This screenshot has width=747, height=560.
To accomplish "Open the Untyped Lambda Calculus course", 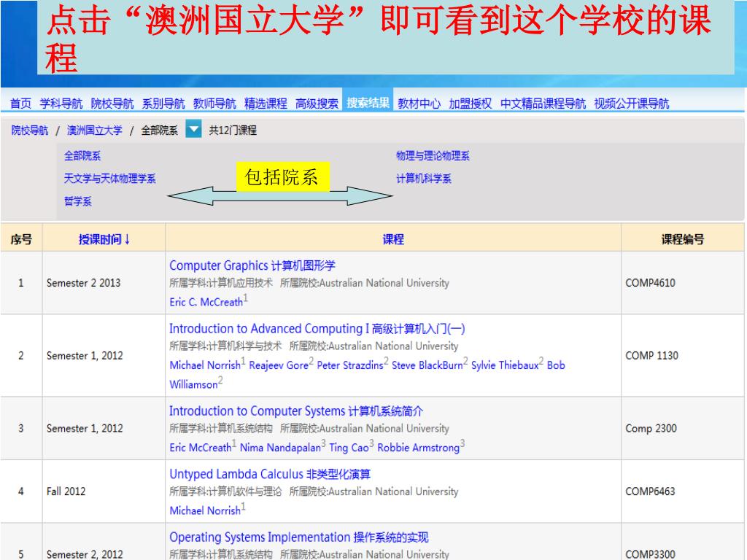I will click(x=270, y=474).
